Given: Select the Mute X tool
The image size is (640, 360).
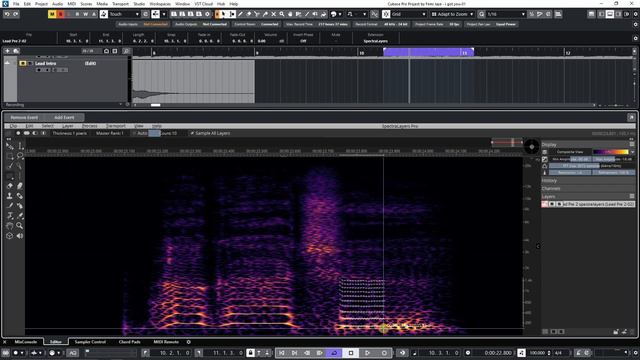Looking at the screenshot, I should (273, 14).
